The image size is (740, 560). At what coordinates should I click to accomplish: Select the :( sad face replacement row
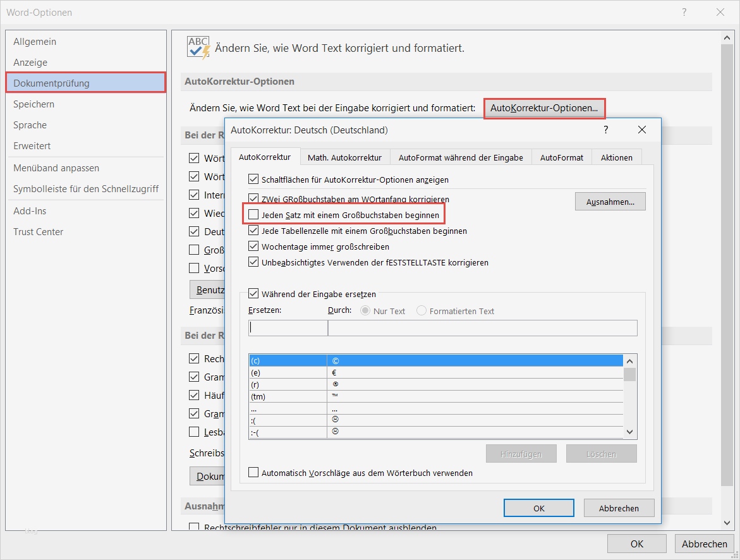click(x=436, y=420)
